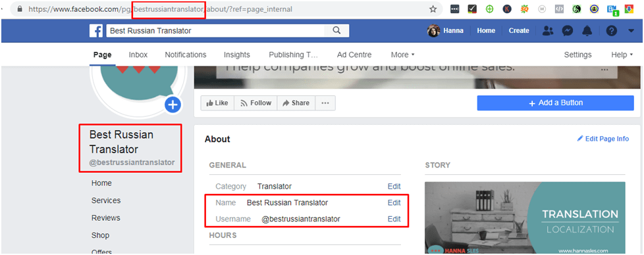The image size is (644, 255).
Task: Expand the More dropdown tab
Action: pyautogui.click(x=402, y=55)
